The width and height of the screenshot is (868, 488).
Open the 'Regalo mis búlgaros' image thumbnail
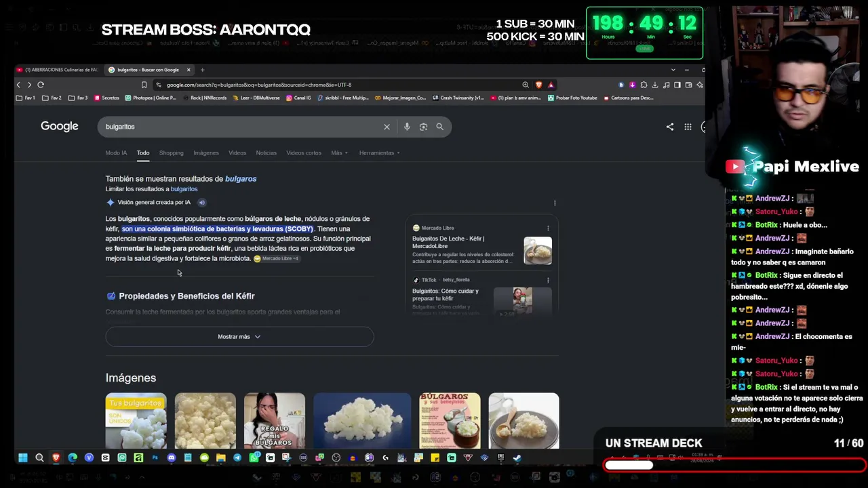point(275,421)
